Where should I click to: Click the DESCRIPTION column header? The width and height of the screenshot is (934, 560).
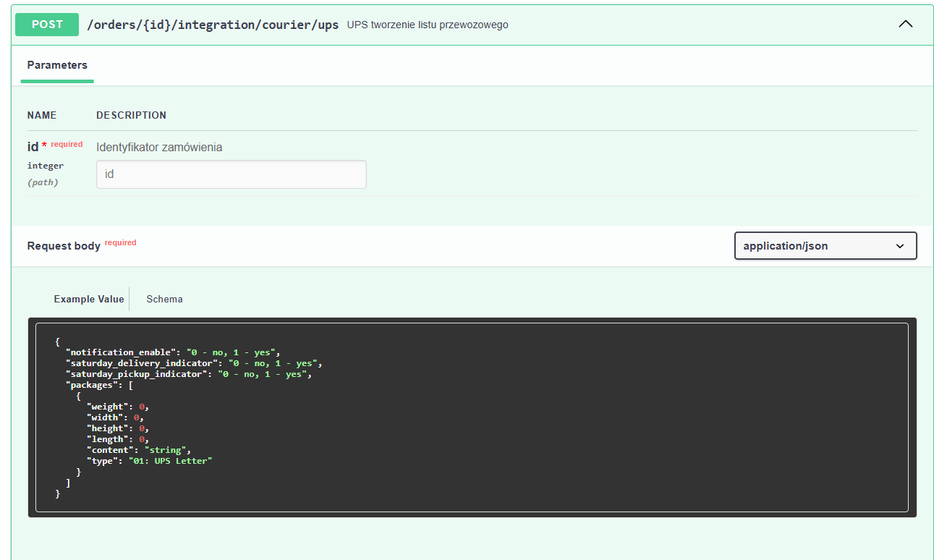[x=131, y=115]
